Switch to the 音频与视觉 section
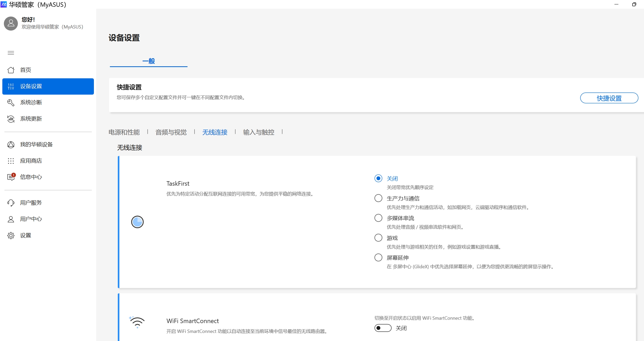 (171, 132)
